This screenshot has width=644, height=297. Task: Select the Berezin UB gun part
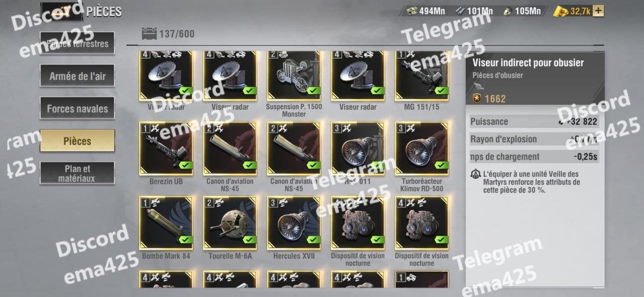click(x=166, y=148)
